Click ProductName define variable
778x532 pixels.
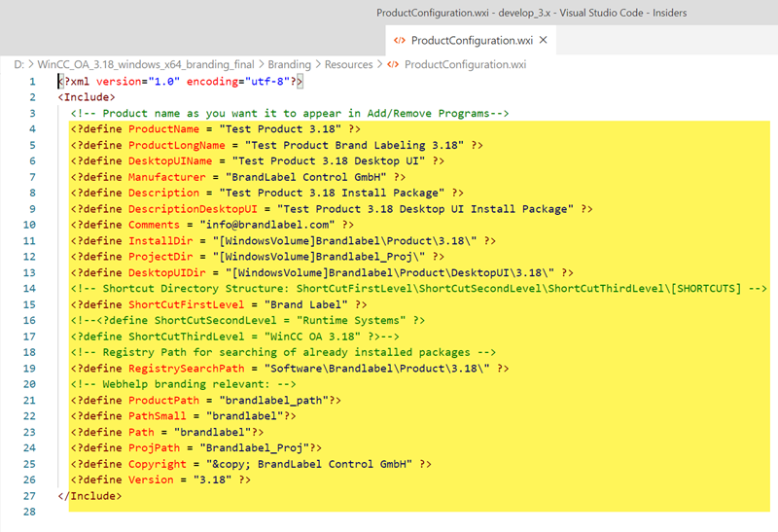pyautogui.click(x=163, y=129)
